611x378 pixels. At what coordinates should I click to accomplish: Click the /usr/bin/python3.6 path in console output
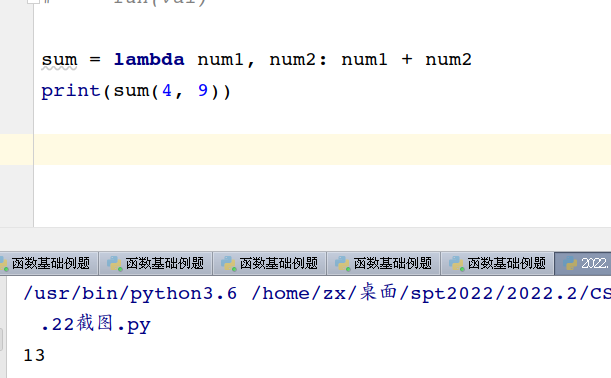click(130, 293)
